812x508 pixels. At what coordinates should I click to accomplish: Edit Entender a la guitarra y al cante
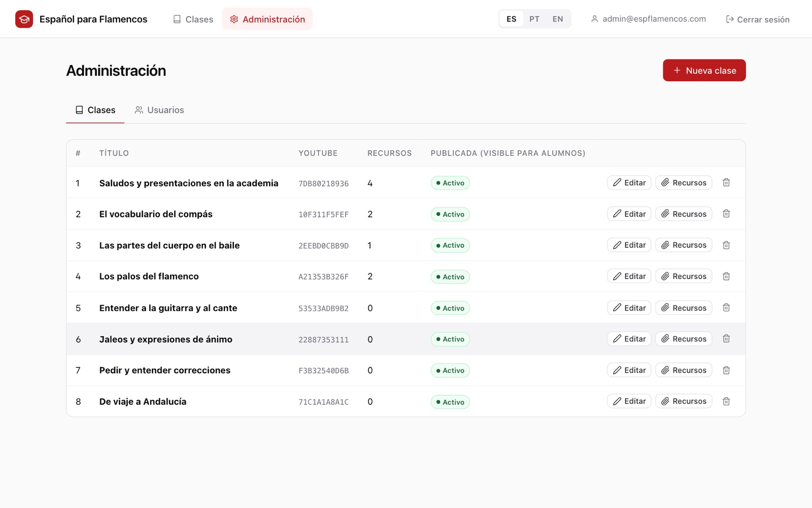(x=629, y=308)
